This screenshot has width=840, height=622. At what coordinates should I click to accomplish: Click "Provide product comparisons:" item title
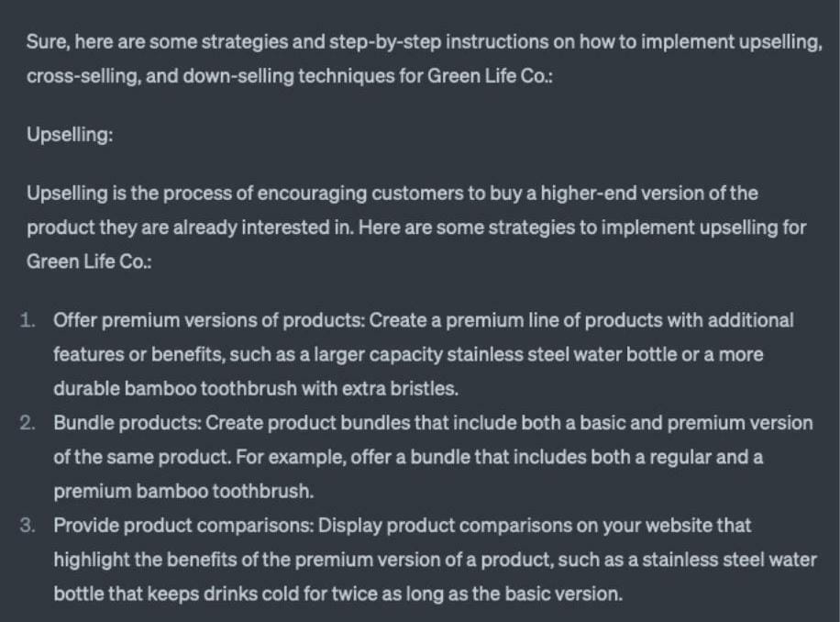183,526
